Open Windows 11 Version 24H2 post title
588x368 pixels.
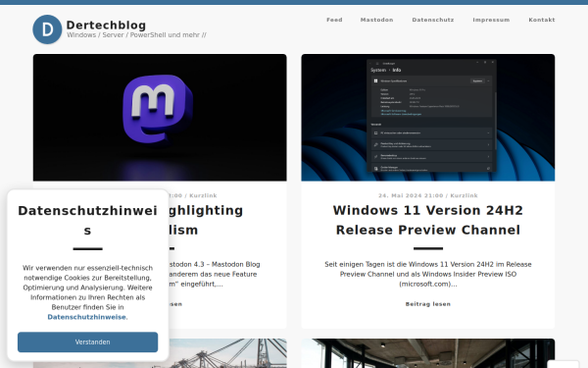pos(428,220)
